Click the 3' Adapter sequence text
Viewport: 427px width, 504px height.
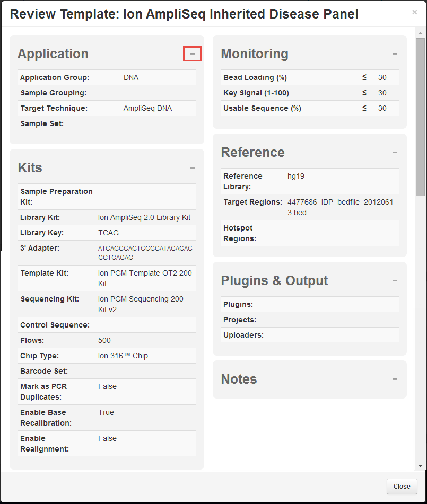[x=145, y=253]
